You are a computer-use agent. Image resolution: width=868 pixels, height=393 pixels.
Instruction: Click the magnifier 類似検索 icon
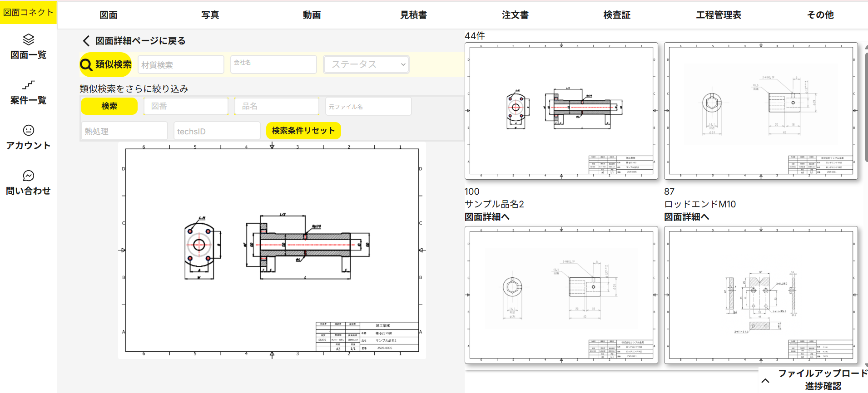86,65
